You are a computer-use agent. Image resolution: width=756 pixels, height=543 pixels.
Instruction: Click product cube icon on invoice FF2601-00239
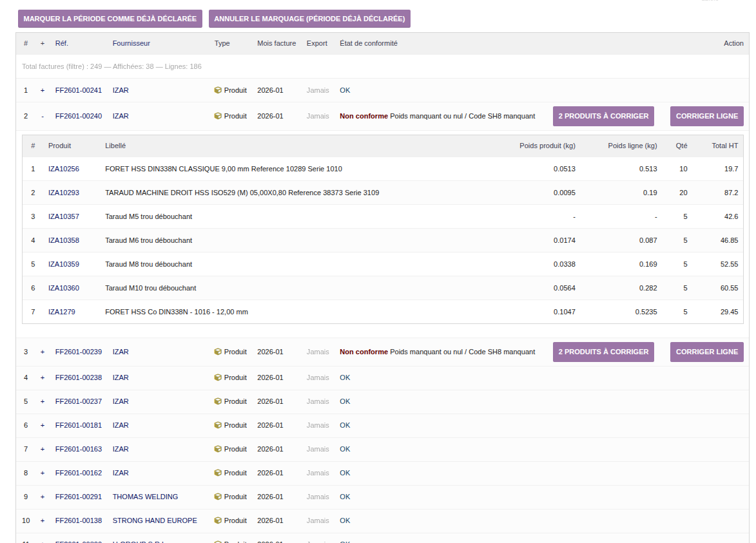[218, 352]
